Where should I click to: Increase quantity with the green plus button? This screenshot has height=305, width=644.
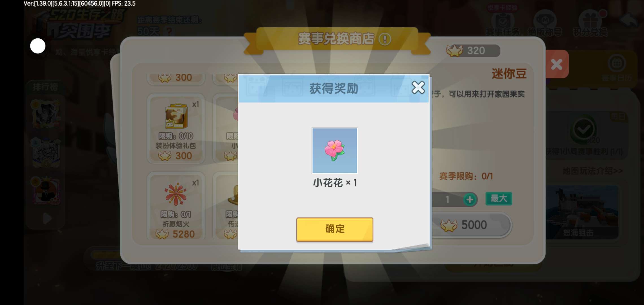470,200
